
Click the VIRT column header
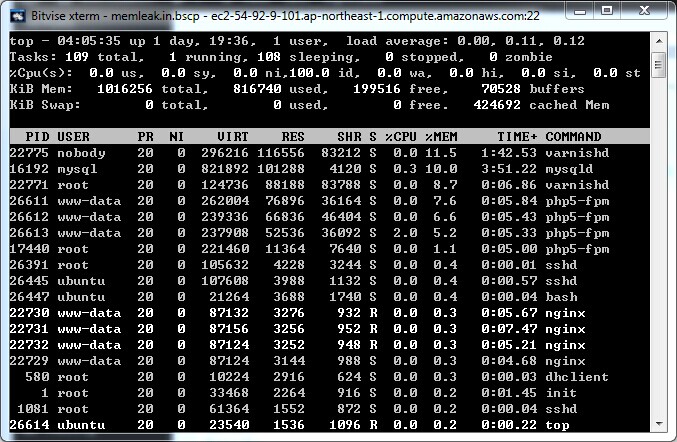click(x=233, y=137)
